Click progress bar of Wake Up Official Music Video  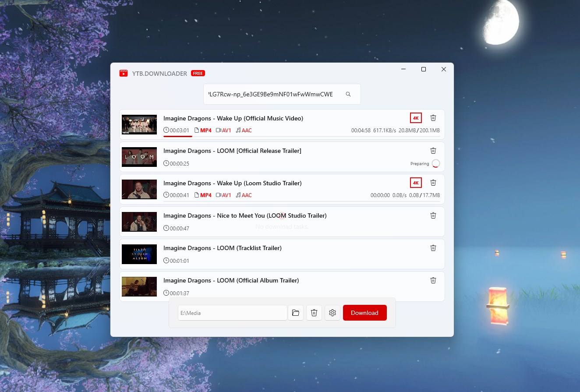[x=302, y=136]
